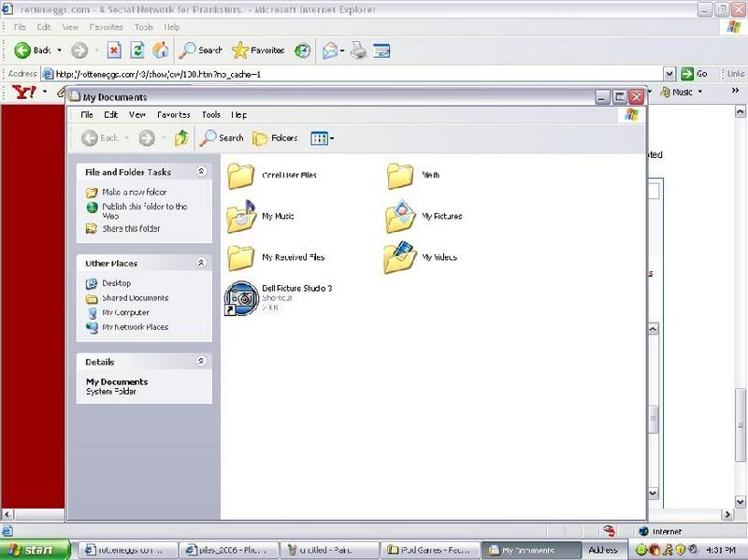Open the address bar dropdown arrow

(669, 74)
